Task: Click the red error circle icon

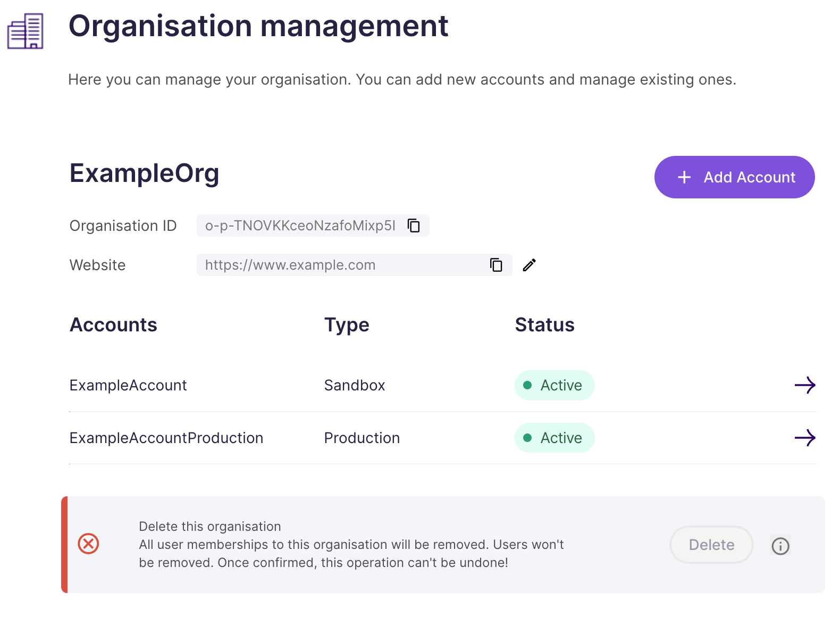Action: (x=88, y=544)
